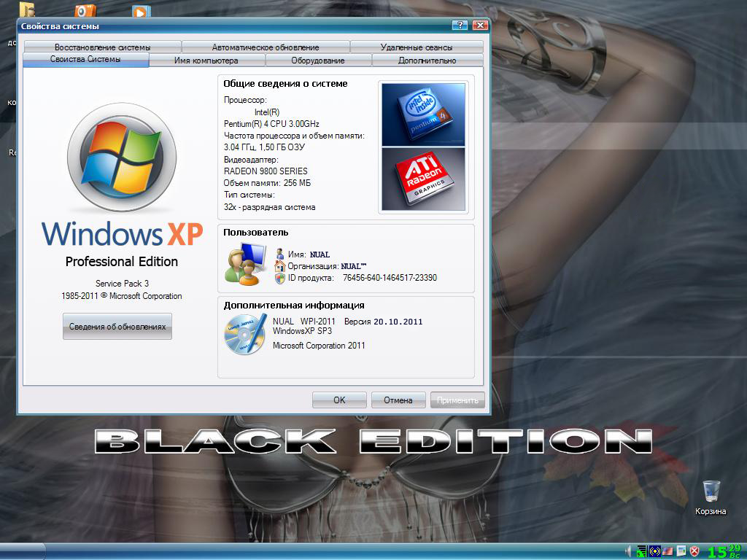Click the text 32x - разрядная система
Image resolution: width=747 pixels, height=560 pixels.
269,207
